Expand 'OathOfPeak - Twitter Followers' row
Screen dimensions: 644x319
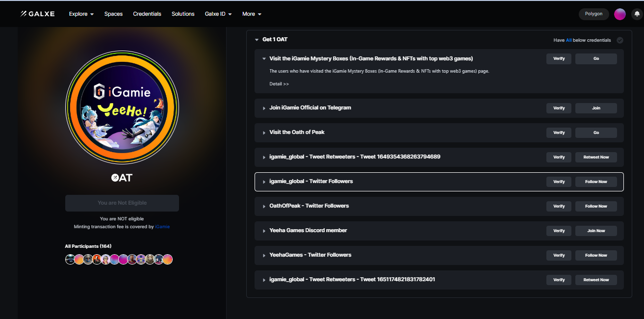tap(264, 206)
